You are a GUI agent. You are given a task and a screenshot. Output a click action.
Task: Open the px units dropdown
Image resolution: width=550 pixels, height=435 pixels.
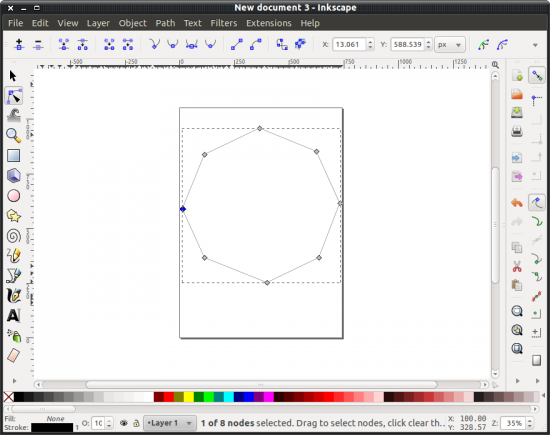coord(450,45)
